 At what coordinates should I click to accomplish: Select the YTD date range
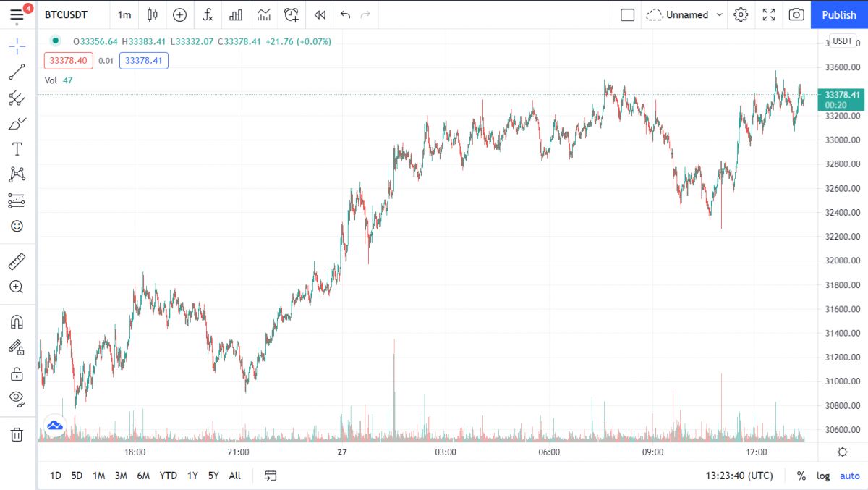point(169,476)
